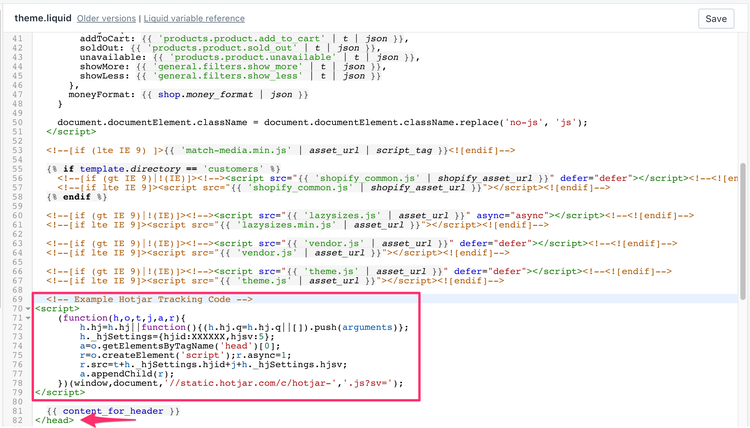This screenshot has height=428, width=750.
Task: Click the 'lazysizes.js' string on line 60
Action: tap(343, 216)
